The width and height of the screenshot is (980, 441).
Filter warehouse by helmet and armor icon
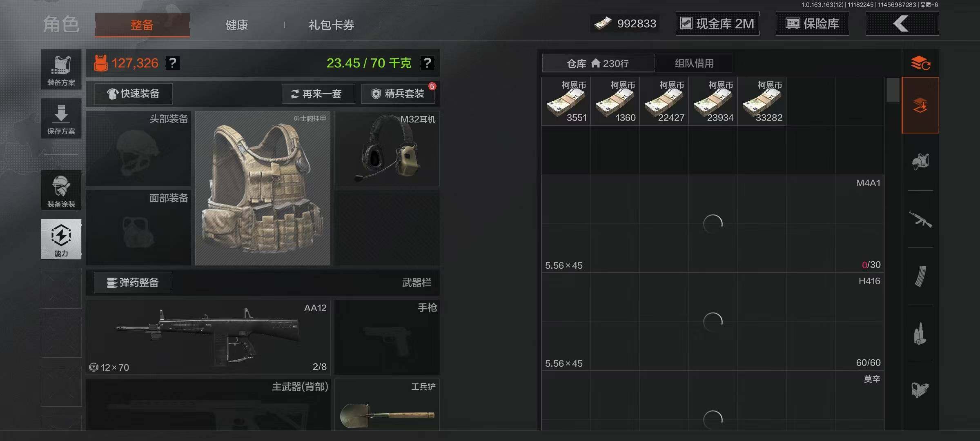coord(920,162)
